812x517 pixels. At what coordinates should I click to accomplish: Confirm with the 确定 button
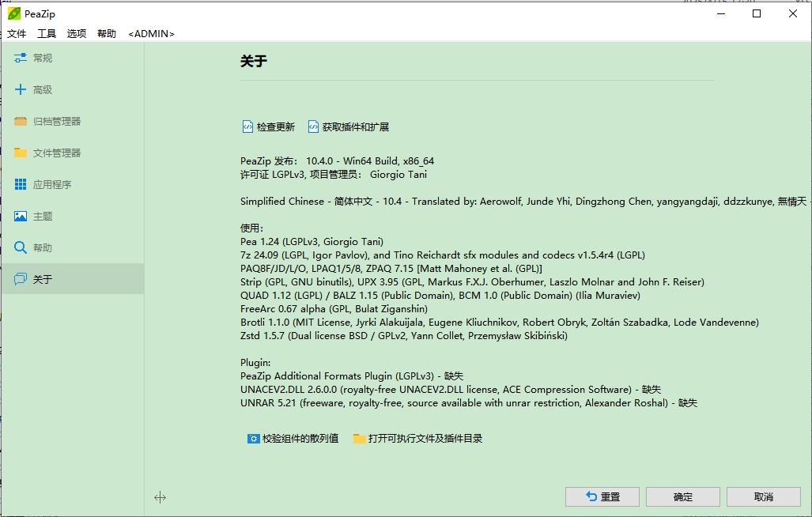click(x=683, y=496)
